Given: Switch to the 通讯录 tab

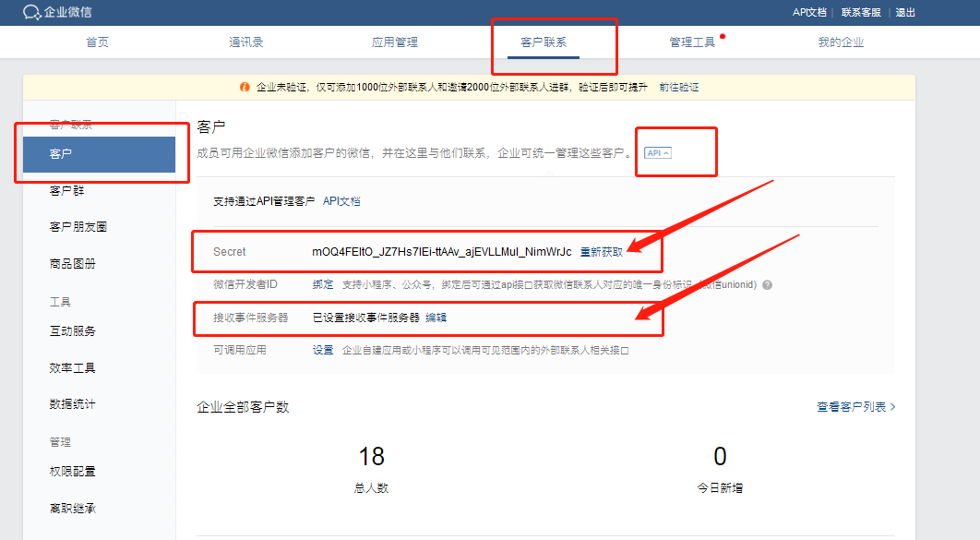Looking at the screenshot, I should [245, 42].
